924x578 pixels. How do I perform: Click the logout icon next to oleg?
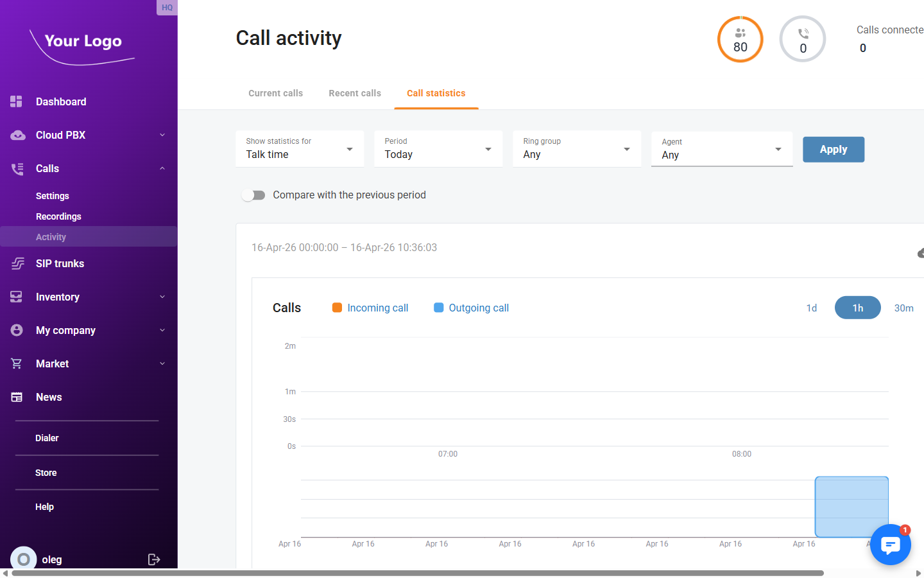[x=154, y=559]
